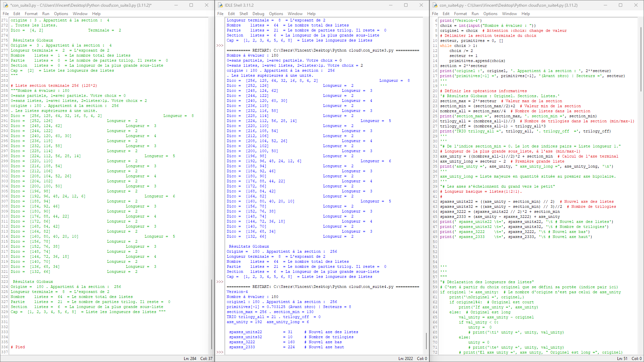644x362 pixels.
Task: Open the Window menu in con_suite3.py
Action: pyautogui.click(x=80, y=14)
